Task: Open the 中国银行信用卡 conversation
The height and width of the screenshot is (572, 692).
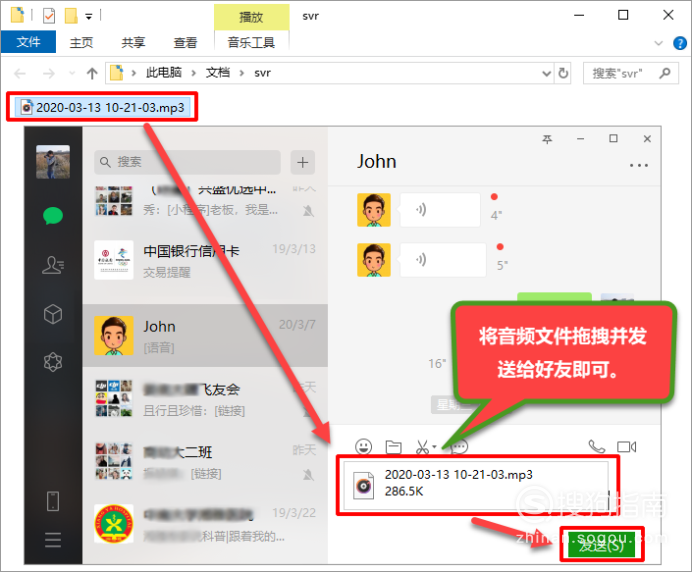Action: coord(205,260)
